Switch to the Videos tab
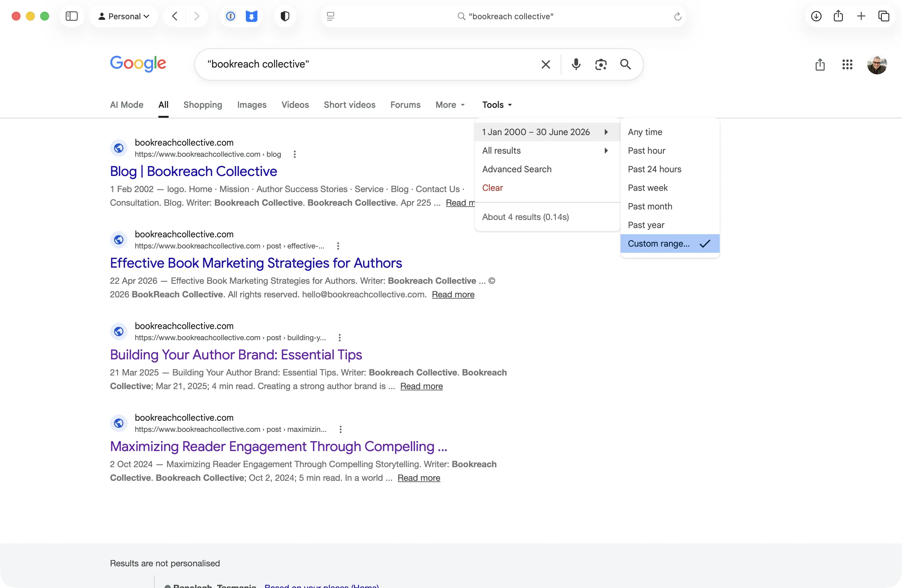 pos(295,105)
